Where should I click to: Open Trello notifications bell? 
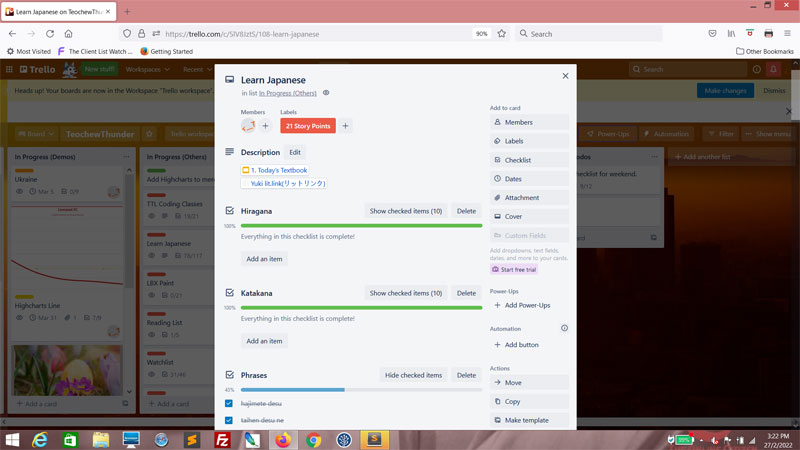tap(773, 69)
